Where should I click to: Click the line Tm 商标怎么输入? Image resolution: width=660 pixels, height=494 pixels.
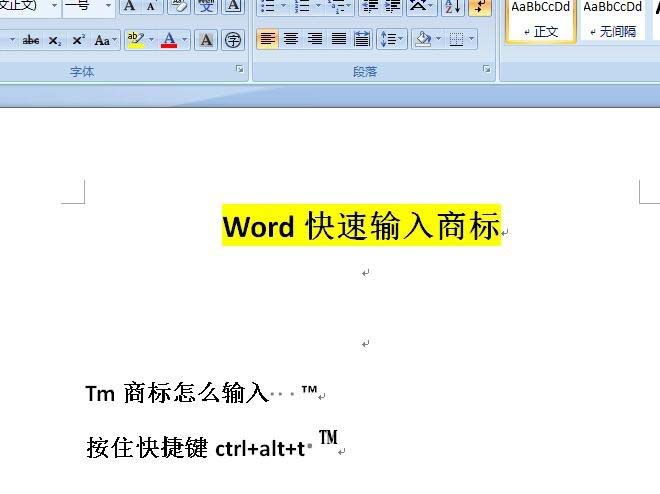[x=177, y=393]
